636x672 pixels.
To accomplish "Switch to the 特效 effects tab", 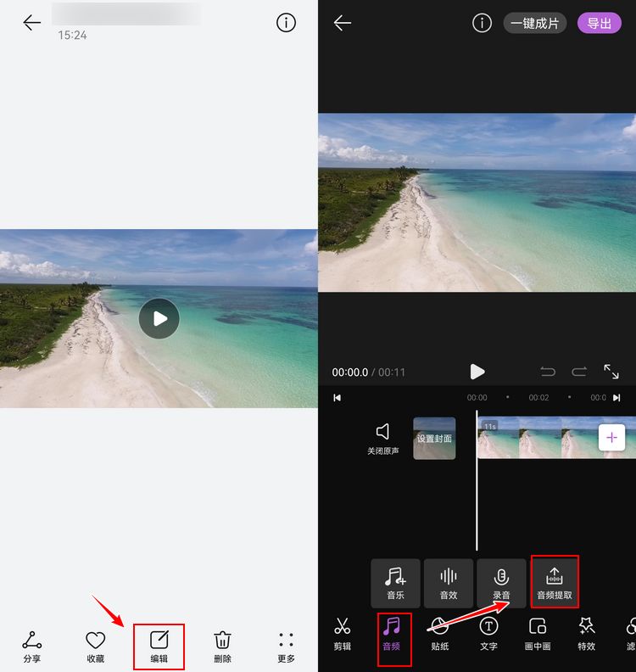I will (x=586, y=635).
